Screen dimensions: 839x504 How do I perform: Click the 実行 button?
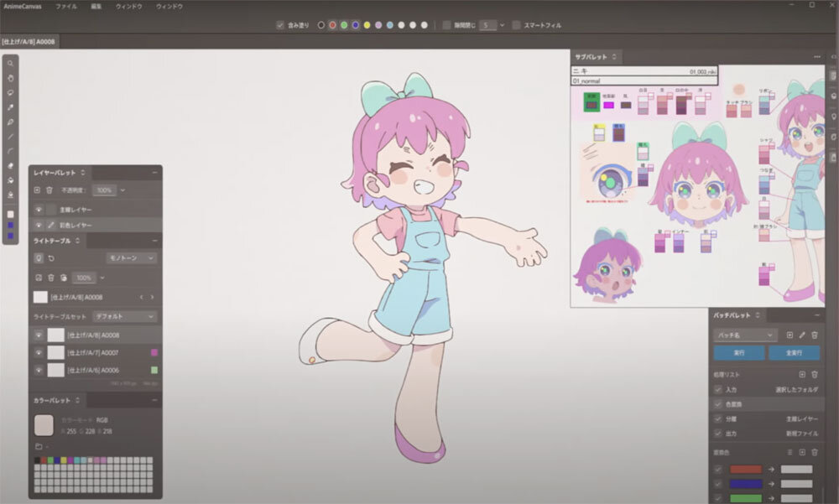[738, 353]
